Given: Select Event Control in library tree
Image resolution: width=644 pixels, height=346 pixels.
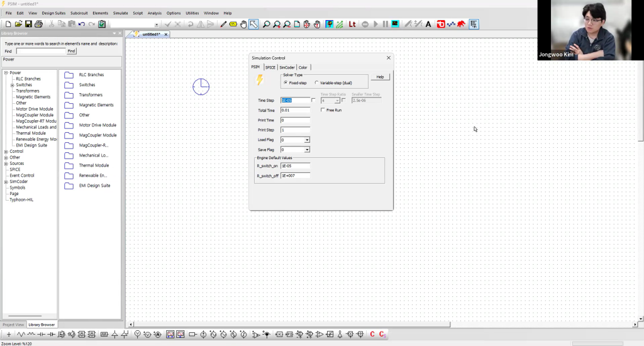Looking at the screenshot, I should [x=22, y=176].
